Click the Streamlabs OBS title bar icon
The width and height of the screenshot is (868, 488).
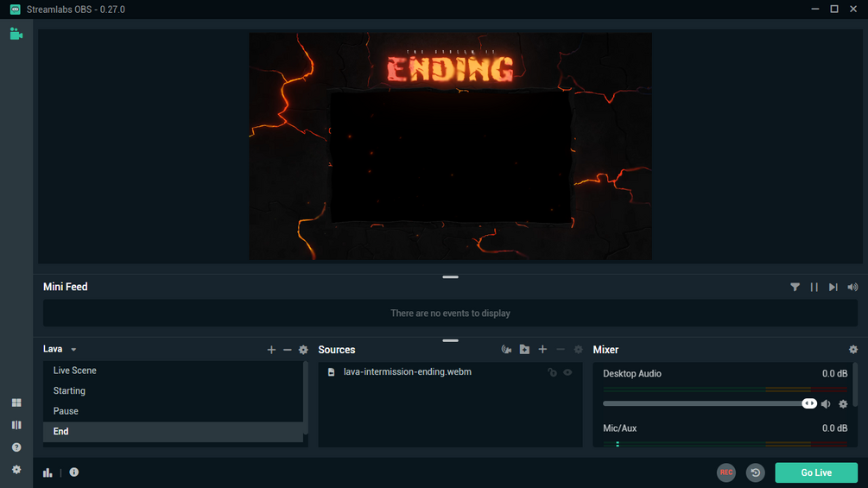pos(15,10)
